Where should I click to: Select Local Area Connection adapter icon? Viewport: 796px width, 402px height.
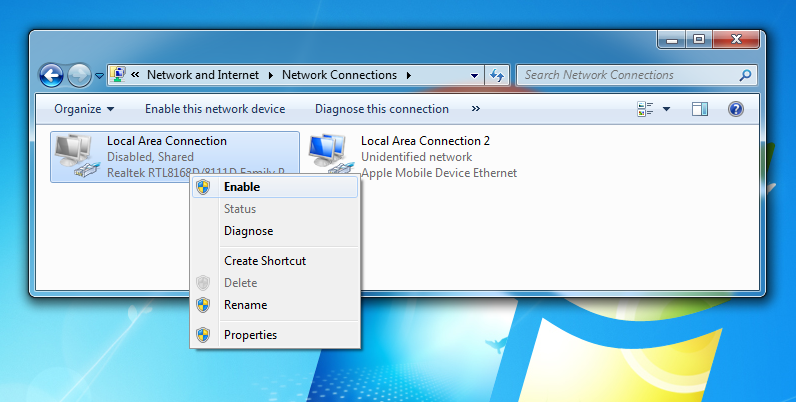tap(77, 156)
